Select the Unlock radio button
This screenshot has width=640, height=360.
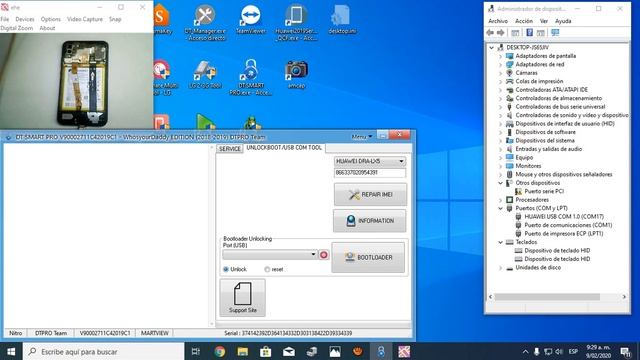coord(226,269)
